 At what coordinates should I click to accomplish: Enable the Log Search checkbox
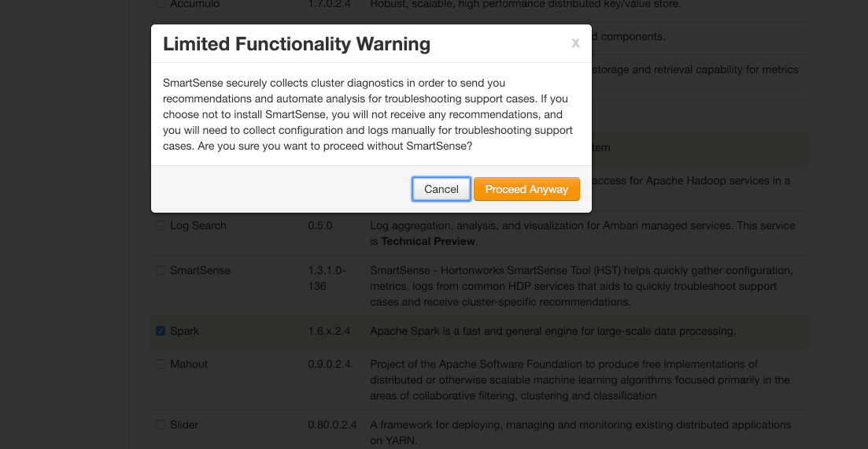pos(161,225)
